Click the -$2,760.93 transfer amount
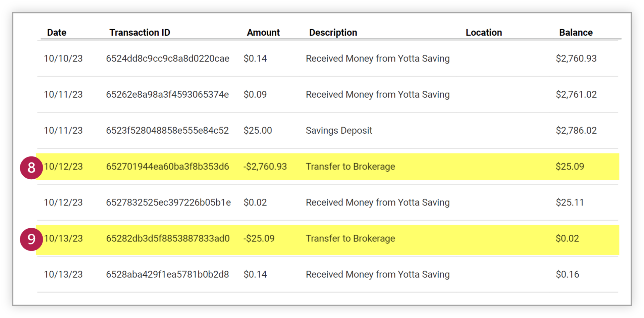Image resolution: width=644 pixels, height=318 pixels. pos(265,167)
